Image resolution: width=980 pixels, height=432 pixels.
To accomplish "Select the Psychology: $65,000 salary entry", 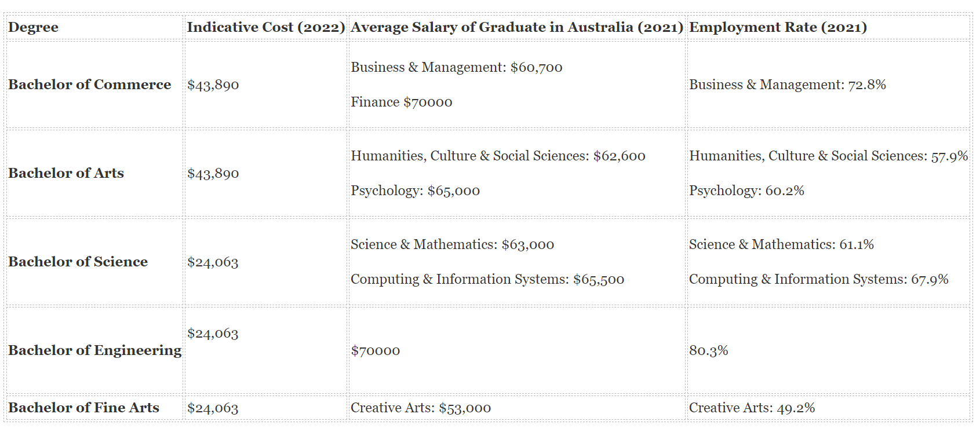I will click(416, 191).
